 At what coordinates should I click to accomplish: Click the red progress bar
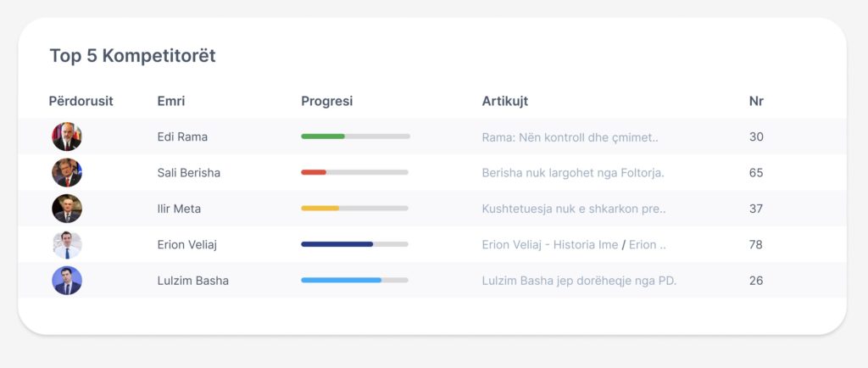tap(314, 173)
